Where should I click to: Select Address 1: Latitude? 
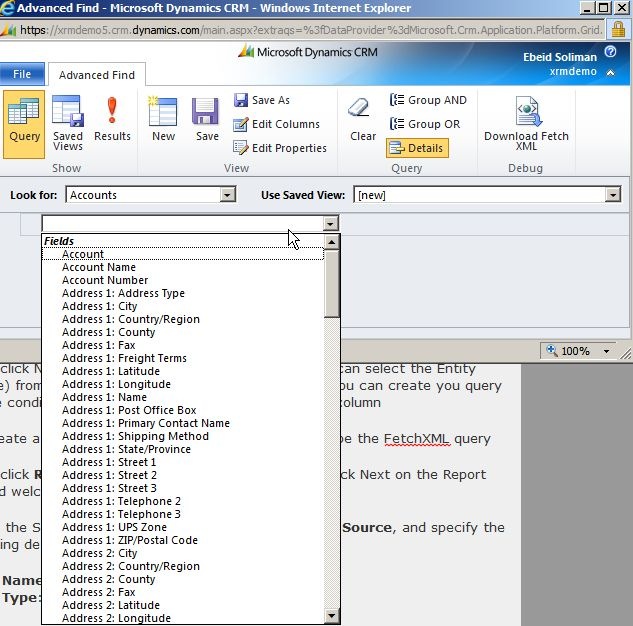(x=183, y=371)
